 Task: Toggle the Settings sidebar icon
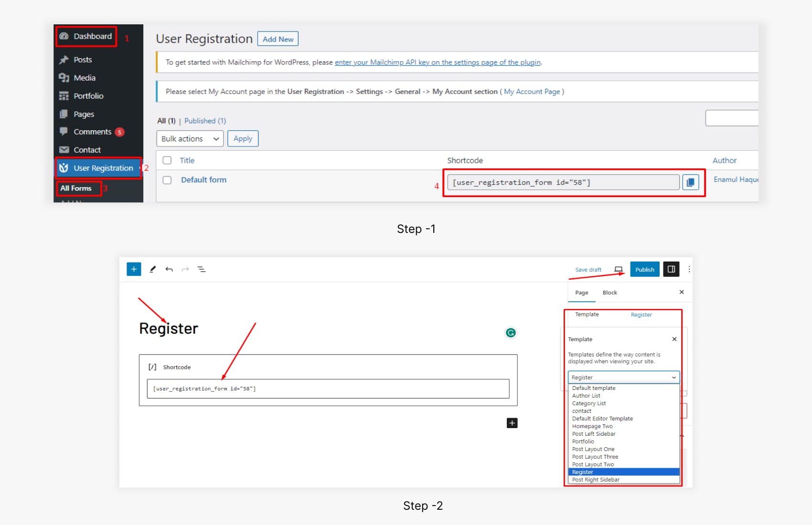coord(671,269)
